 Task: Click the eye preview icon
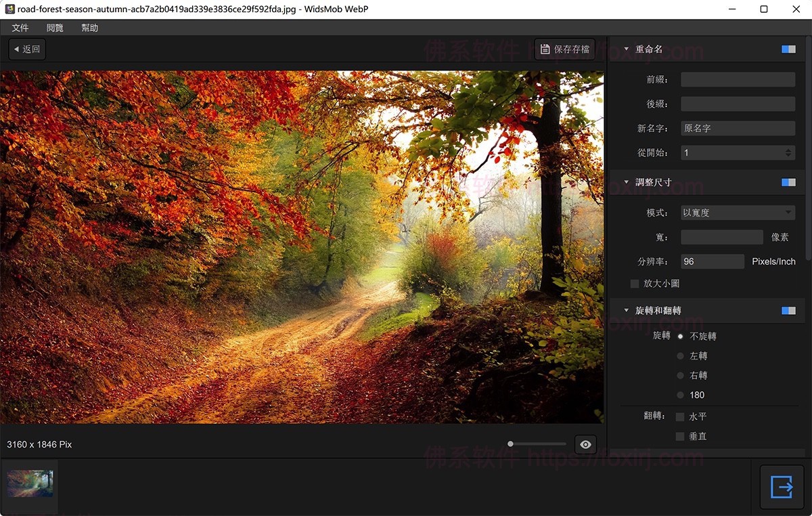(585, 444)
